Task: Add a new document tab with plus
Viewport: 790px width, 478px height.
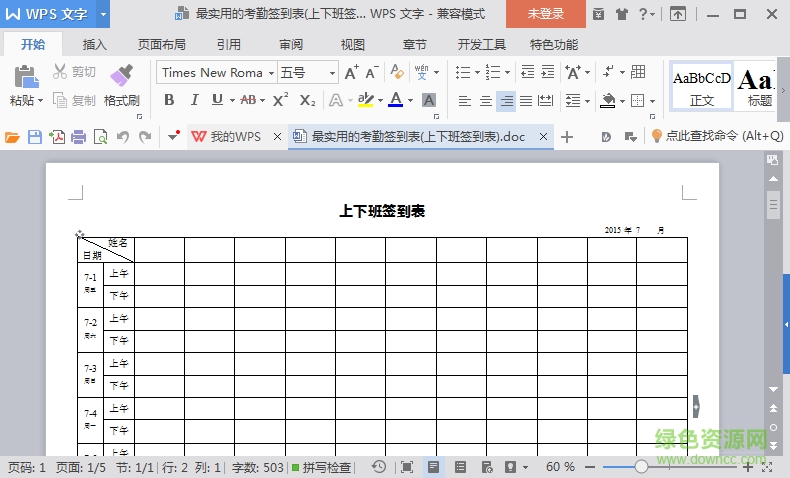Action: (x=567, y=136)
